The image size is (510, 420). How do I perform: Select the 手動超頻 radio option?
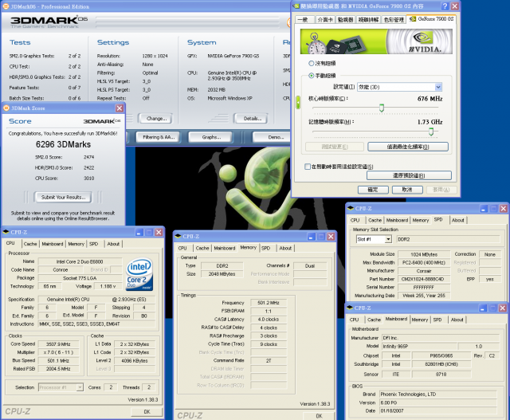pyautogui.click(x=312, y=76)
